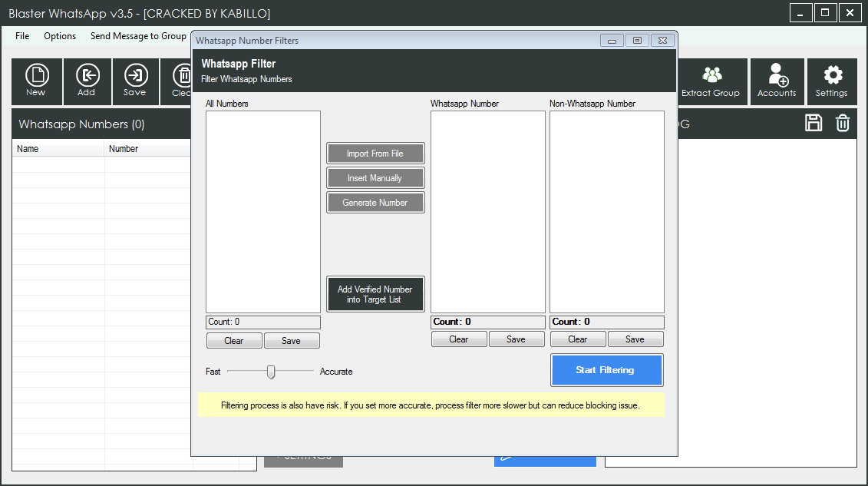
Task: Maximize the Blaster WhatsApp main window
Action: [x=825, y=13]
